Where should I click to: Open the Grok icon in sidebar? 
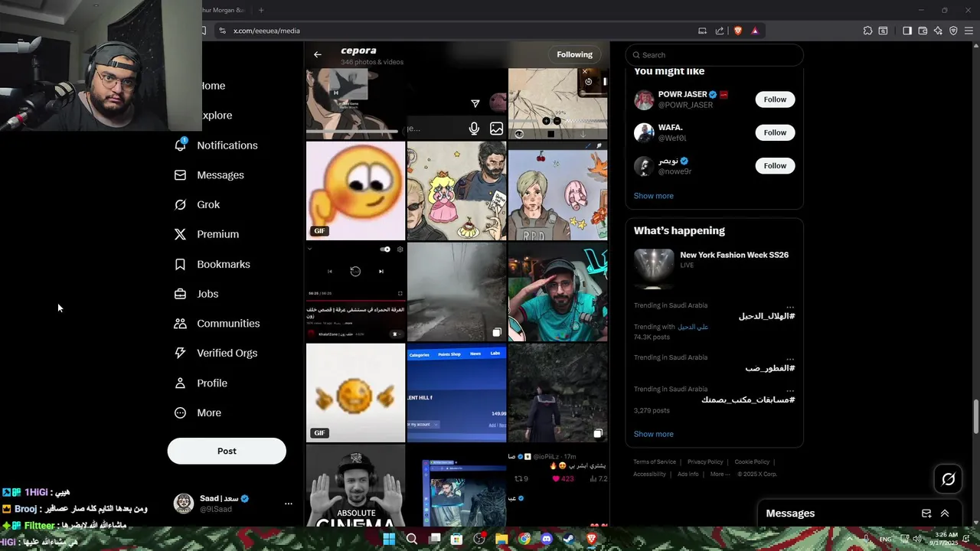pyautogui.click(x=180, y=204)
